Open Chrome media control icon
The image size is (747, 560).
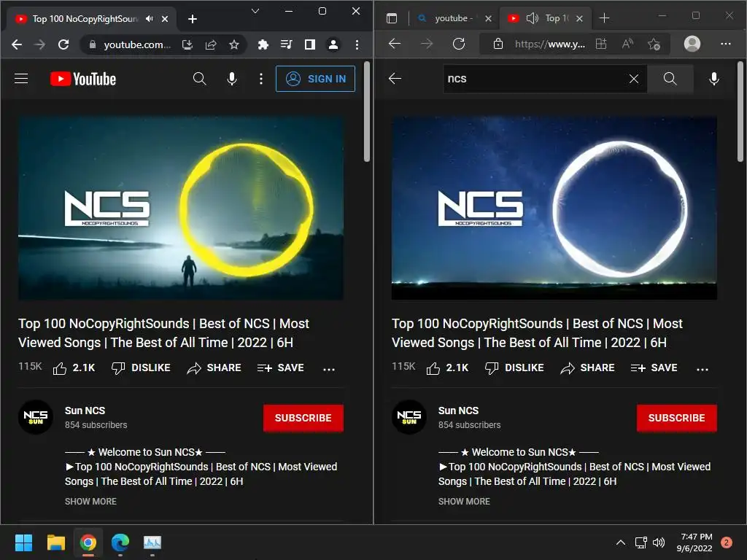pos(286,44)
